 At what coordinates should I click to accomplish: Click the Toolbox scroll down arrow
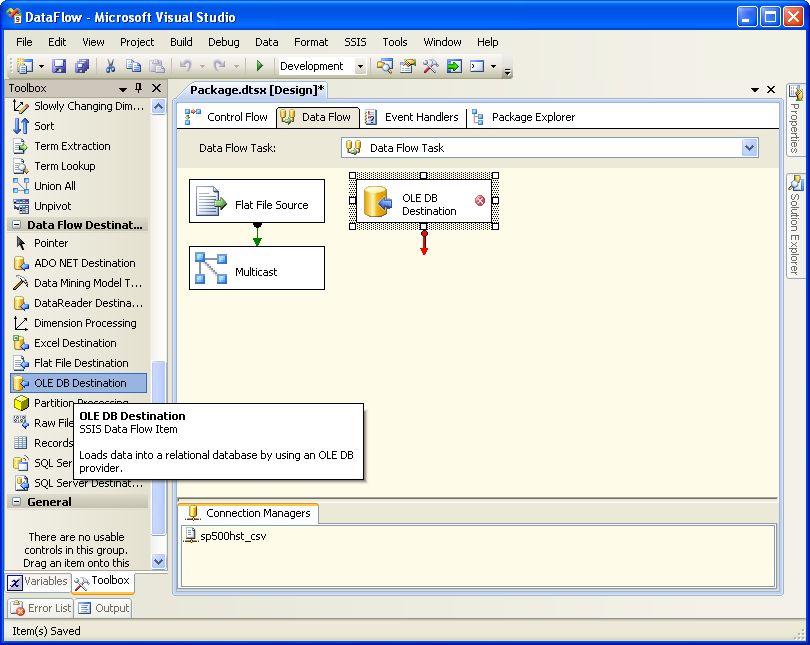(x=158, y=562)
